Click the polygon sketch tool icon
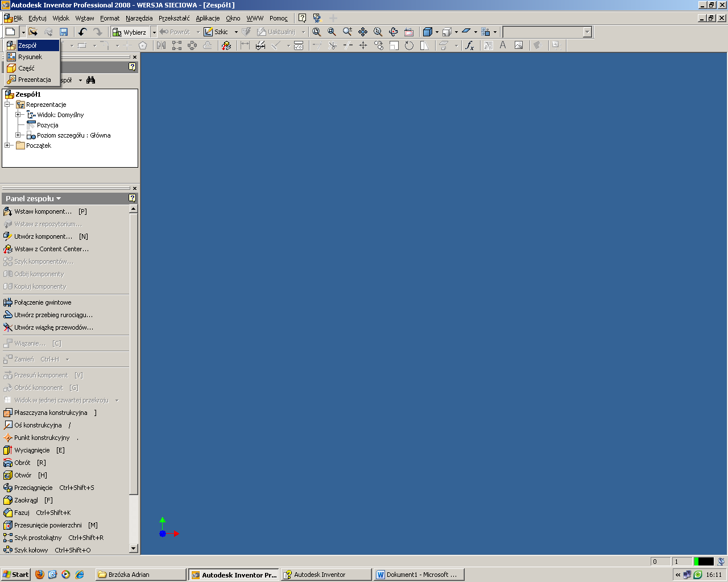 tap(143, 45)
